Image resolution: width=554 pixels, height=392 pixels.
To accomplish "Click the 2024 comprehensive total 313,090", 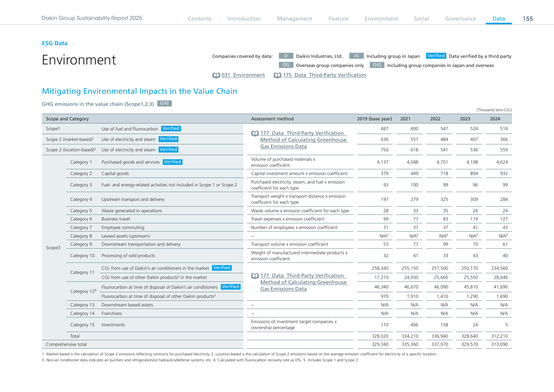I will 499,344.
